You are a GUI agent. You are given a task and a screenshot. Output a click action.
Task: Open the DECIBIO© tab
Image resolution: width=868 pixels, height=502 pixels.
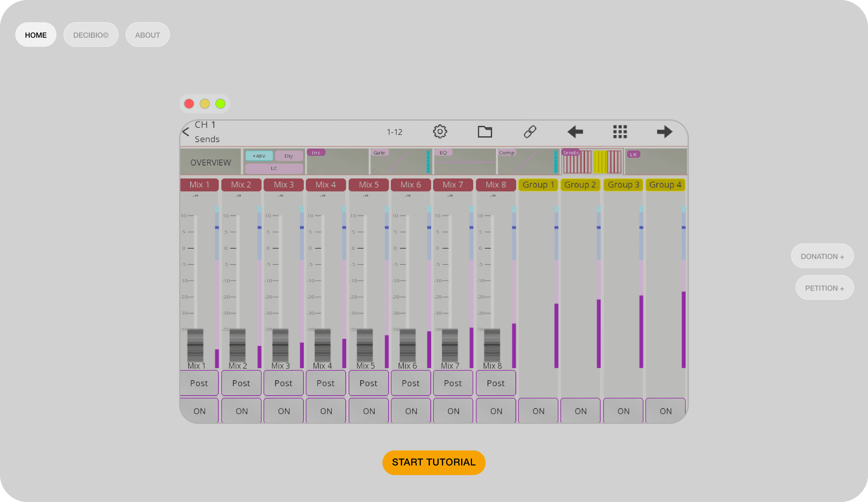coord(91,35)
